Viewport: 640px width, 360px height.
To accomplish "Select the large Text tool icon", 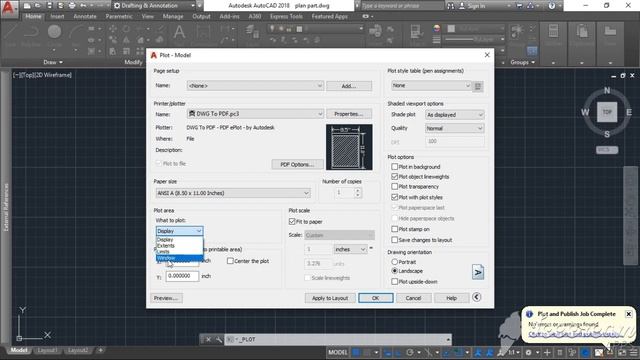I will coord(179,32).
